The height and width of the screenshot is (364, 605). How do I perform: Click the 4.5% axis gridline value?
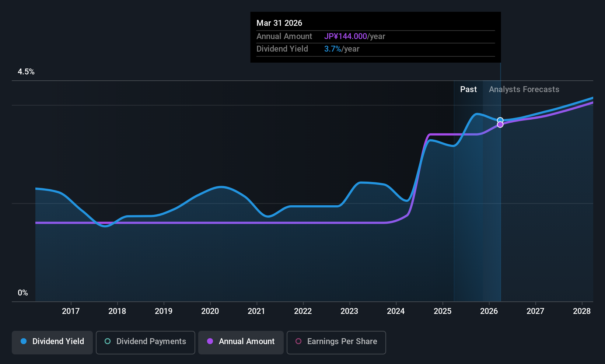[26, 71]
